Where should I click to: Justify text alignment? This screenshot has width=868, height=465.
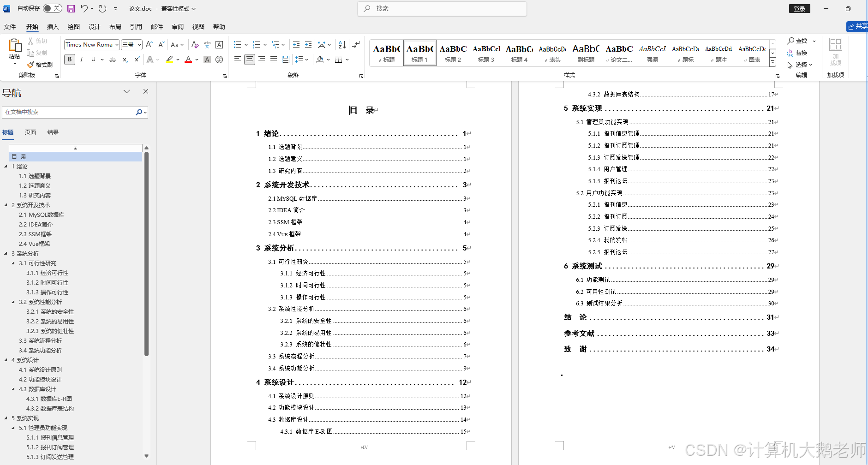tap(274, 60)
